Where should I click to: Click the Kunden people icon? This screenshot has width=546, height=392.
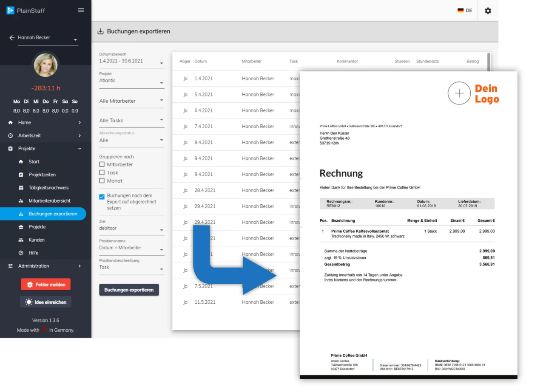click(x=21, y=240)
